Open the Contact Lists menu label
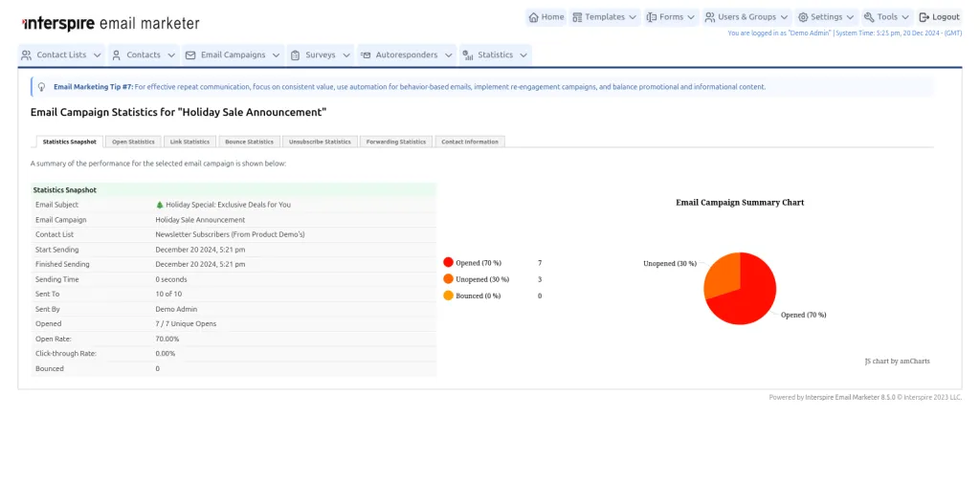The image size is (980, 482). click(61, 55)
